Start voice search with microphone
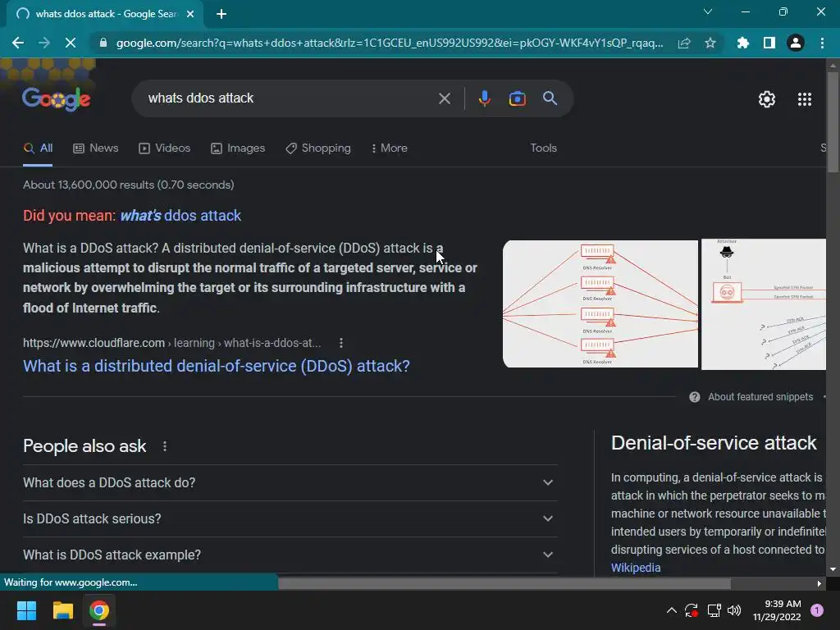 (x=484, y=98)
